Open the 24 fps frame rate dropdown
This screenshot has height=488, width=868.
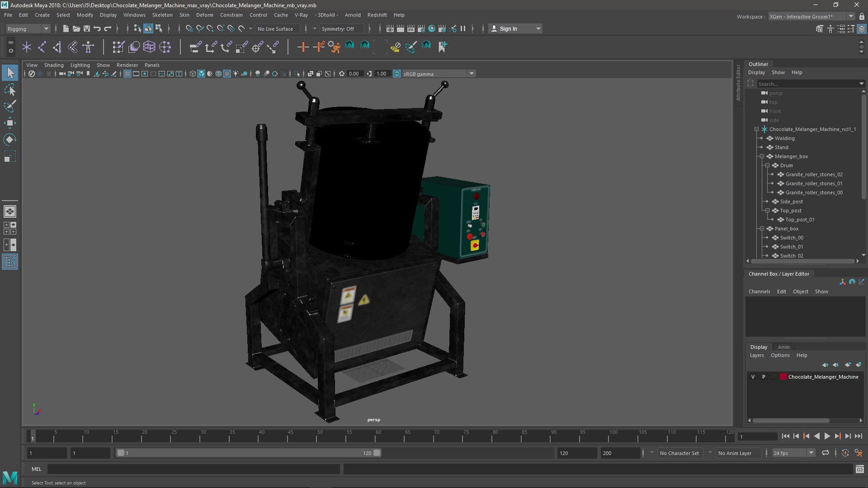click(793, 453)
